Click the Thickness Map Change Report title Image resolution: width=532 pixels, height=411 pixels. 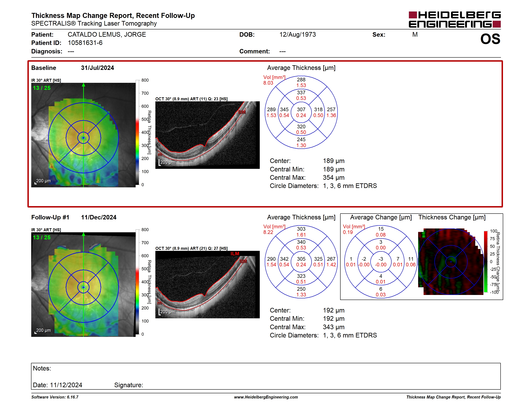point(113,16)
